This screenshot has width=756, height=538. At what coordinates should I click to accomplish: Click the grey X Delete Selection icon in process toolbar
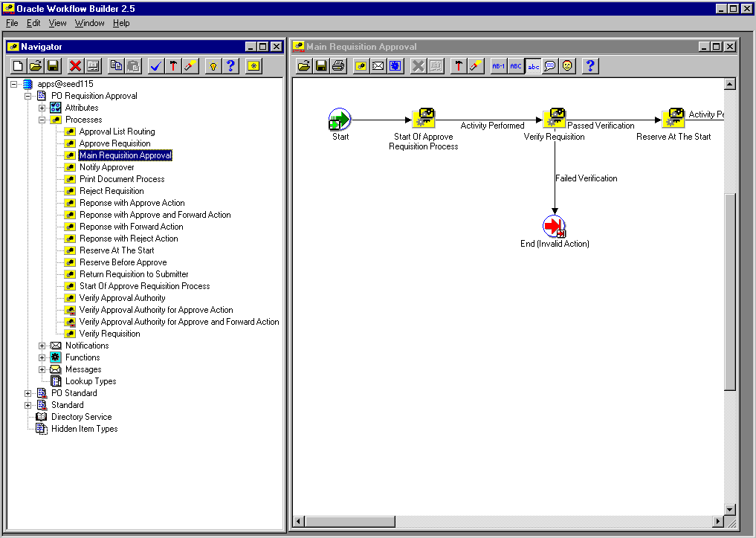[x=418, y=66]
